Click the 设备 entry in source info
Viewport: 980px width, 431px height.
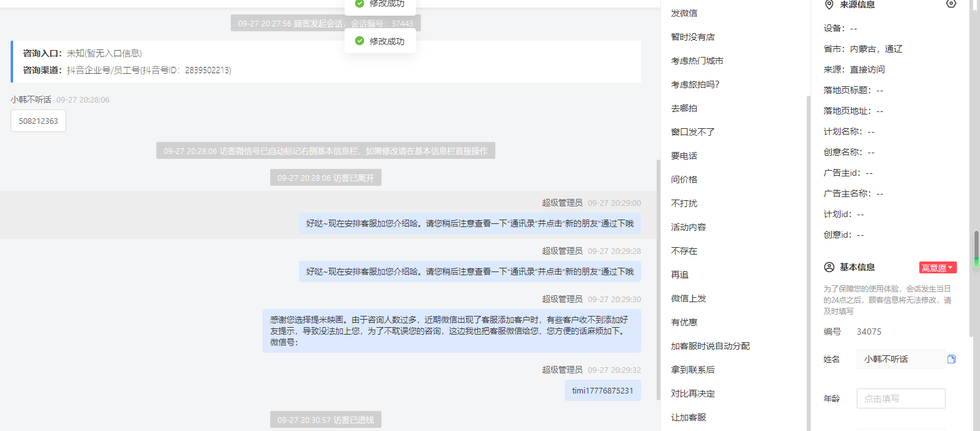pyautogui.click(x=841, y=28)
